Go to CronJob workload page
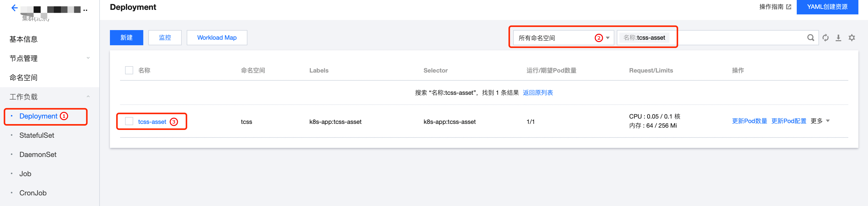 [x=33, y=193]
